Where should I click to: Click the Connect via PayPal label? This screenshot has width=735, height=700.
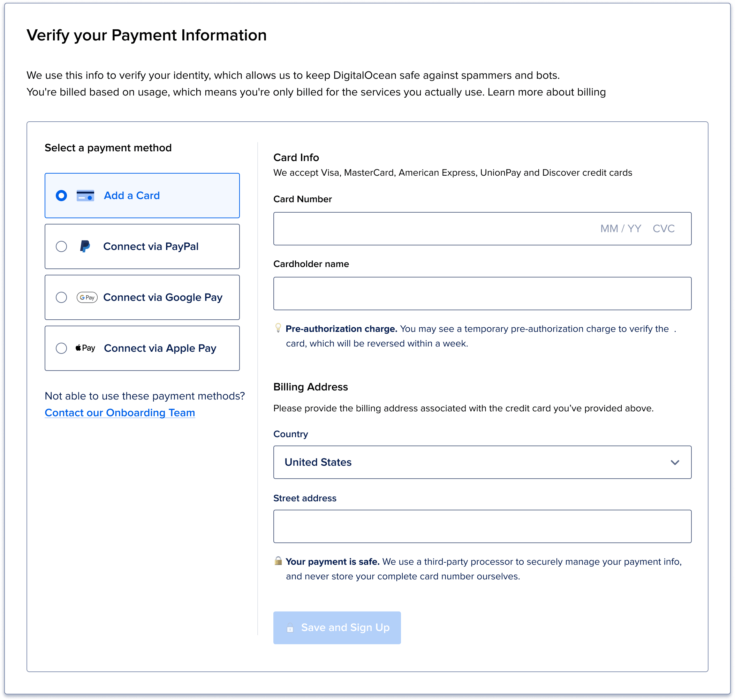pyautogui.click(x=151, y=246)
